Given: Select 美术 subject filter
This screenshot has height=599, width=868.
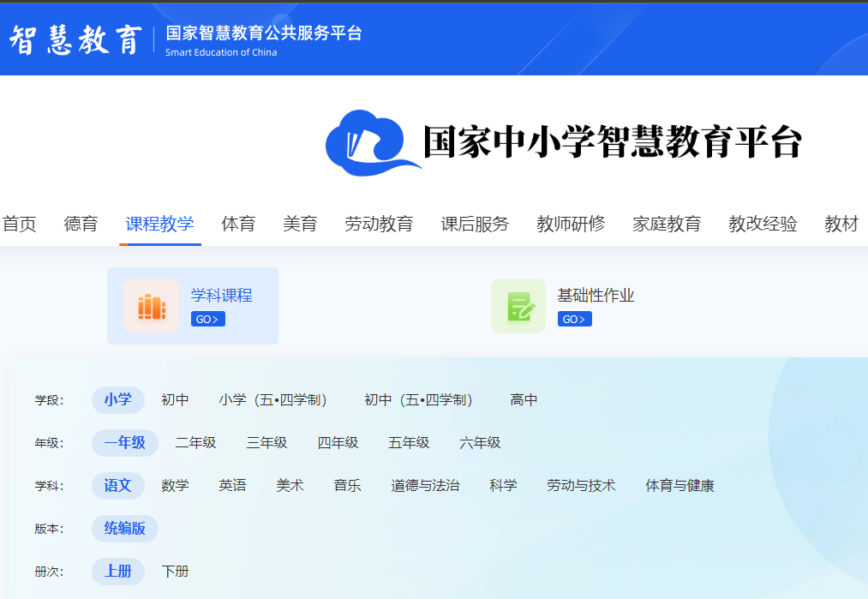Looking at the screenshot, I should pos(290,486).
